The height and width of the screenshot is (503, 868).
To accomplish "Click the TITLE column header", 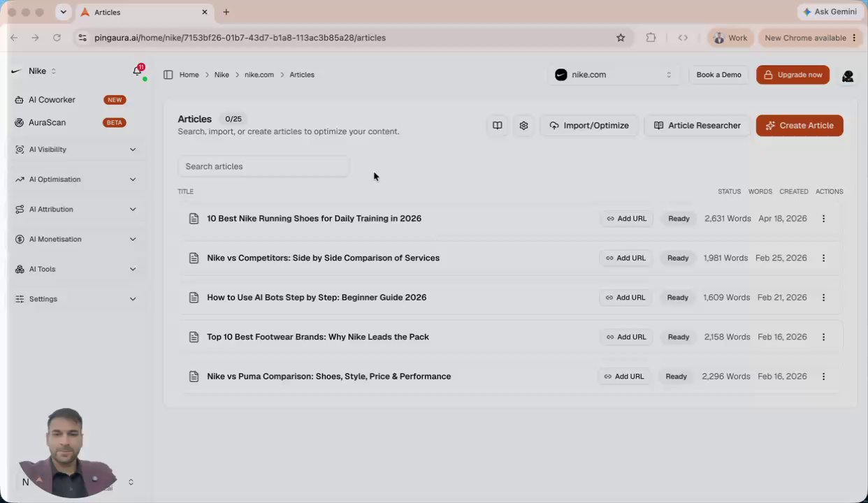I will point(185,191).
